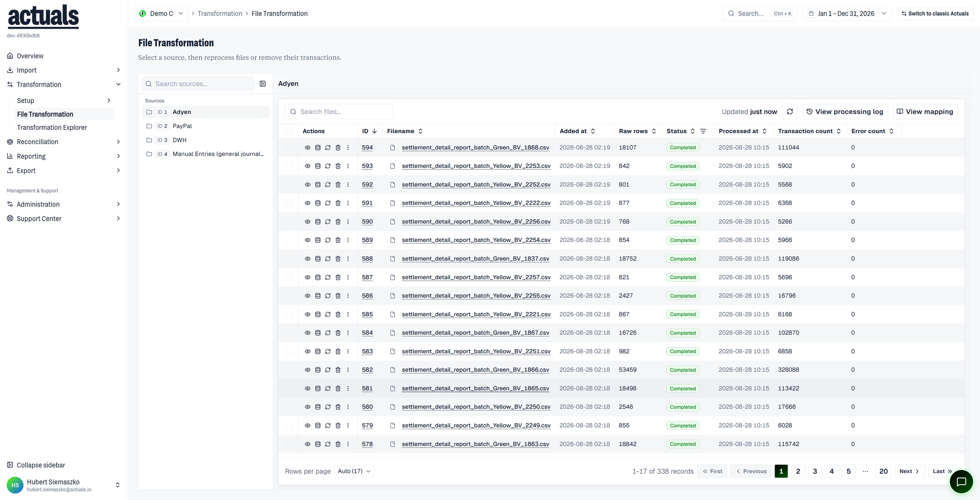Click the eye icon for file 588
The image size is (980, 500).
click(308, 259)
